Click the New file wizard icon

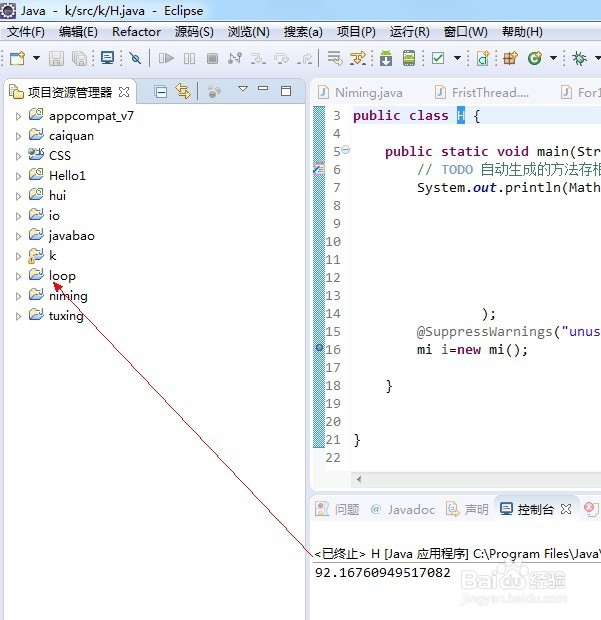pos(17,59)
